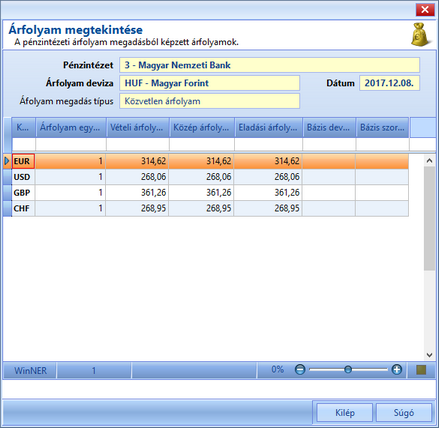Image resolution: width=439 pixels, height=428 pixels.
Task: Click the Bázis deviza column header
Action: click(x=329, y=127)
